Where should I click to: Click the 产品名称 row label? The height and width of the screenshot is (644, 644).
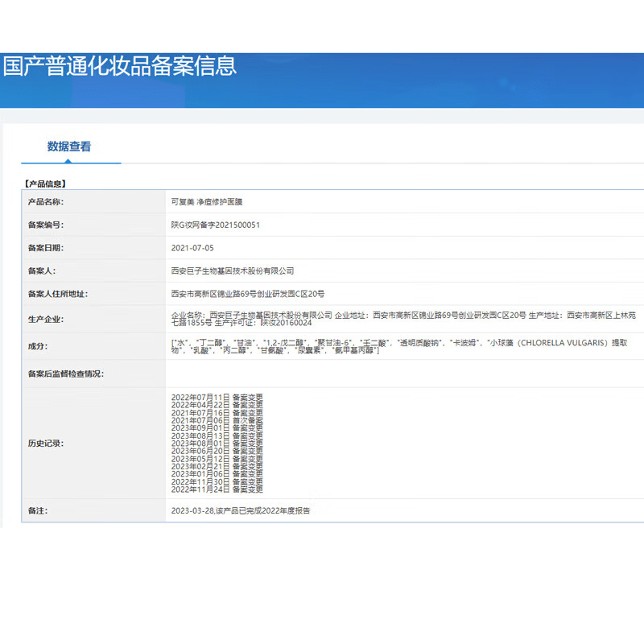pos(46,202)
